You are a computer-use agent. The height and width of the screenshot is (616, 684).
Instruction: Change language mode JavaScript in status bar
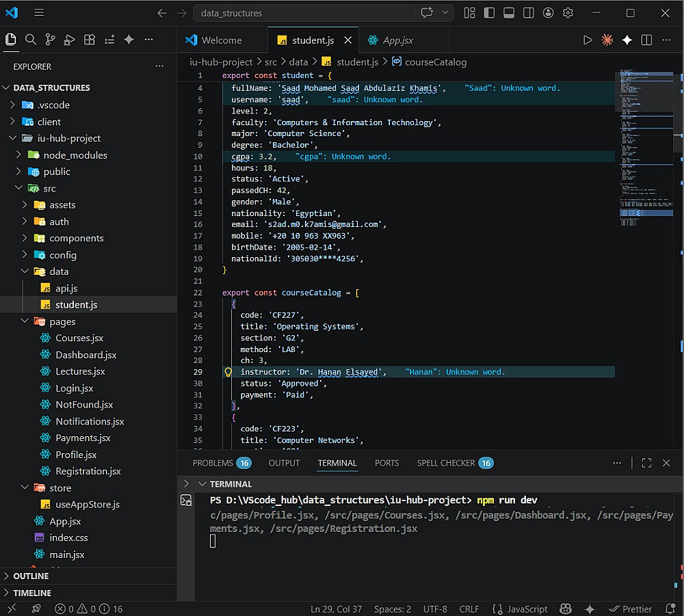tap(520, 609)
